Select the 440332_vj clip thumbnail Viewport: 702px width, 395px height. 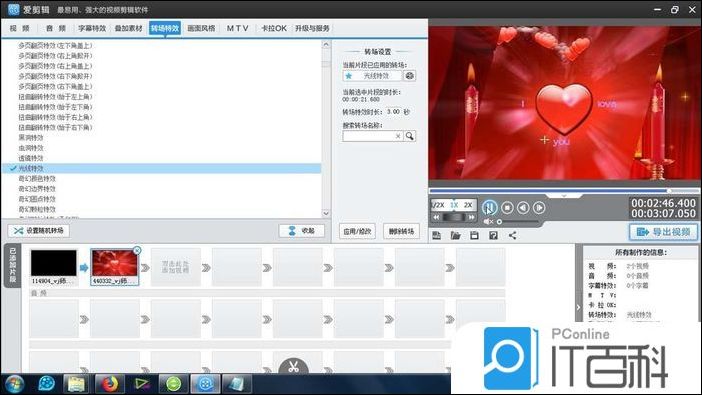[114, 263]
